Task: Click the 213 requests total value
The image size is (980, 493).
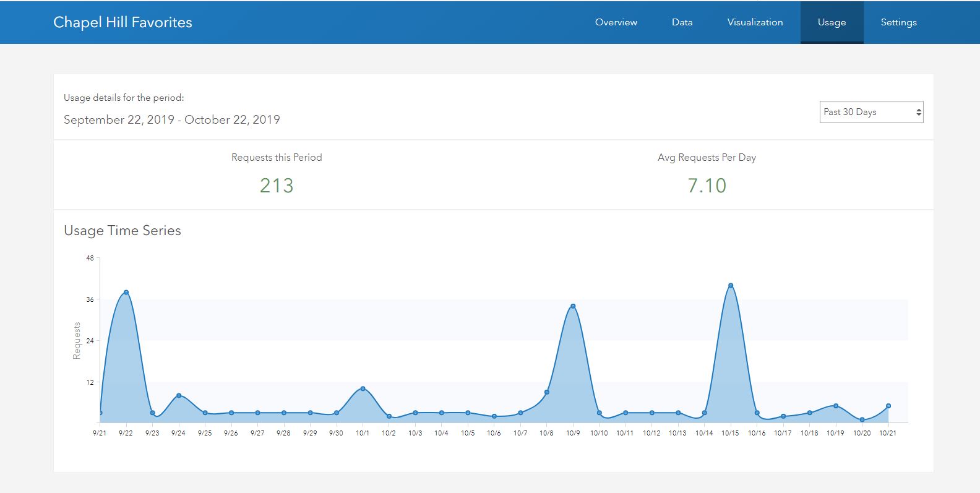Action: (277, 186)
